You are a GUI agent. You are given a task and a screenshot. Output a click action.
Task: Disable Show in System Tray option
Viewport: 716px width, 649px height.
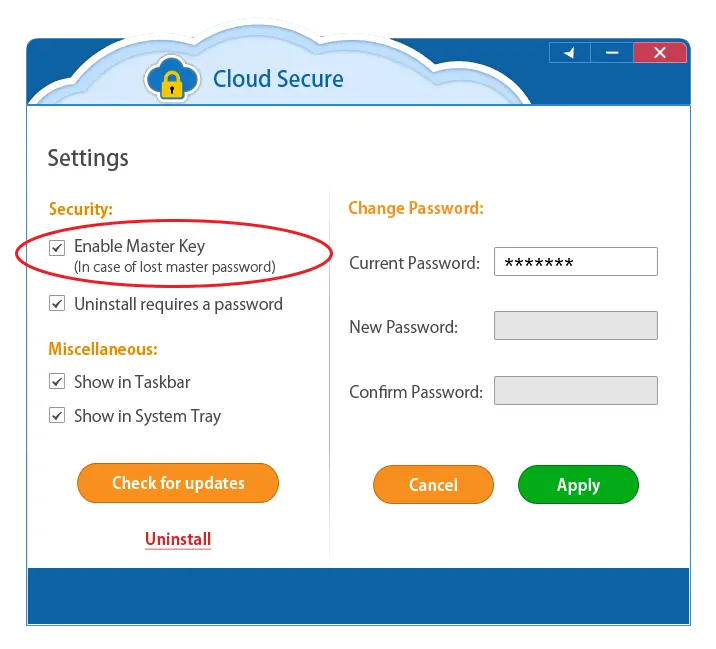(x=57, y=415)
